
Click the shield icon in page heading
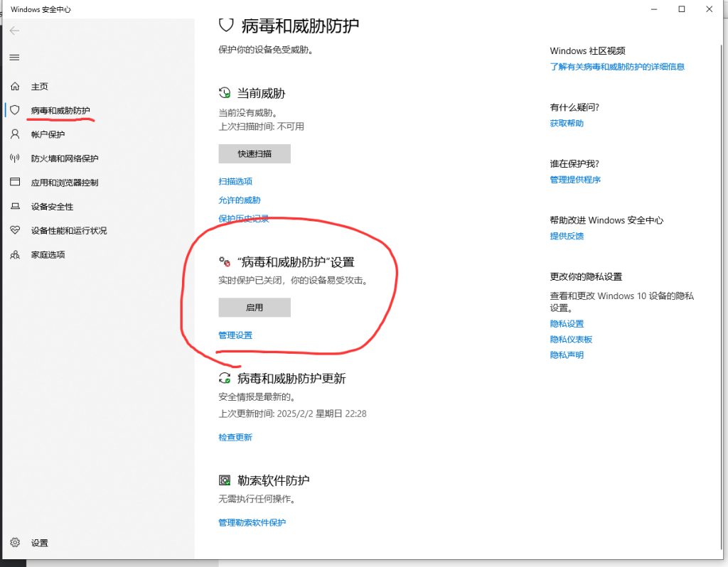pos(226,25)
